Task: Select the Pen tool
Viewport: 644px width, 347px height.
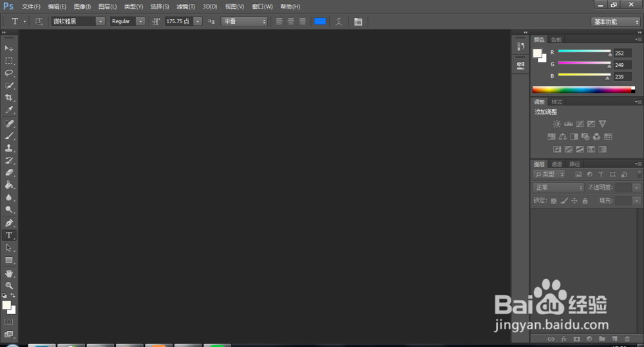Action: [x=8, y=223]
